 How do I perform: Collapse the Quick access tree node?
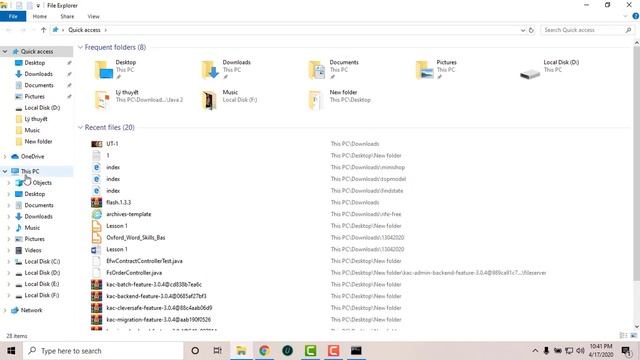tap(5, 51)
